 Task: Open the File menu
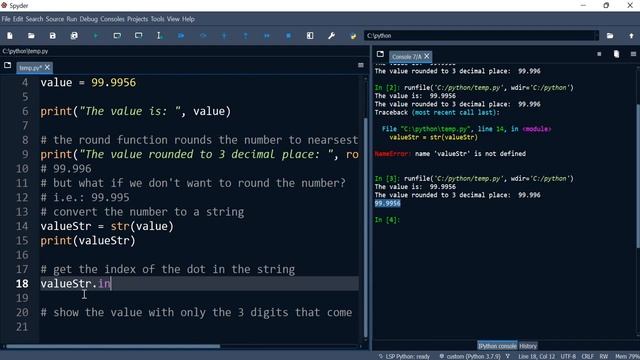6,19
